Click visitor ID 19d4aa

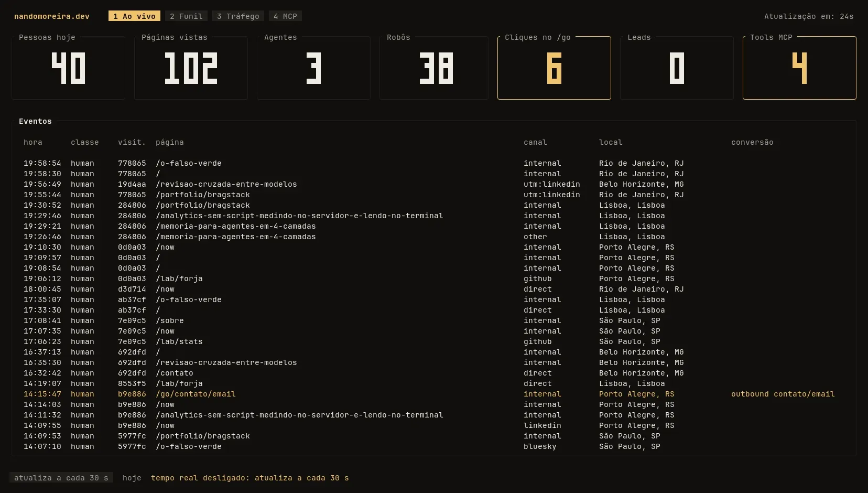tap(132, 184)
